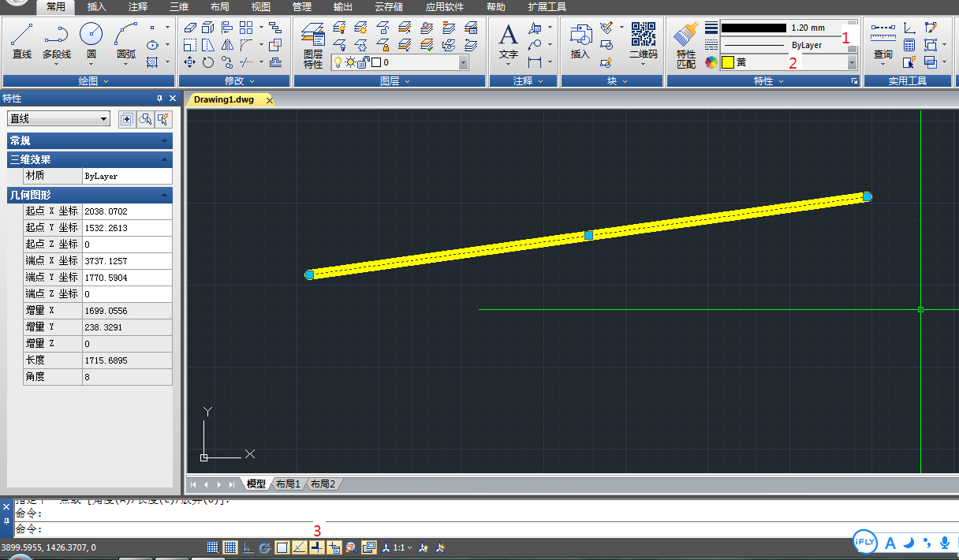Switch to the 注释 ribbon tab
959x560 pixels.
point(138,7)
